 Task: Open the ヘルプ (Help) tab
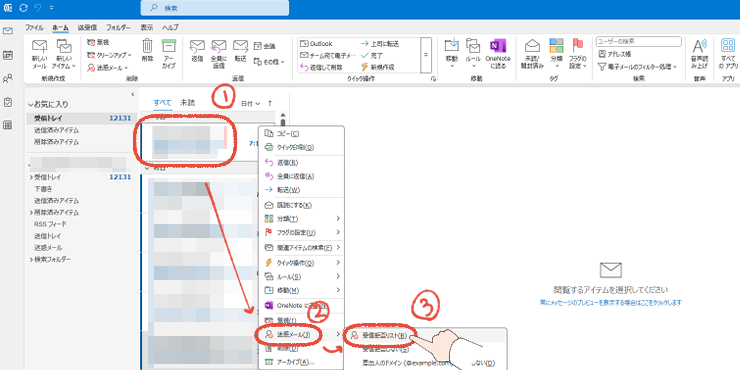[x=170, y=27]
